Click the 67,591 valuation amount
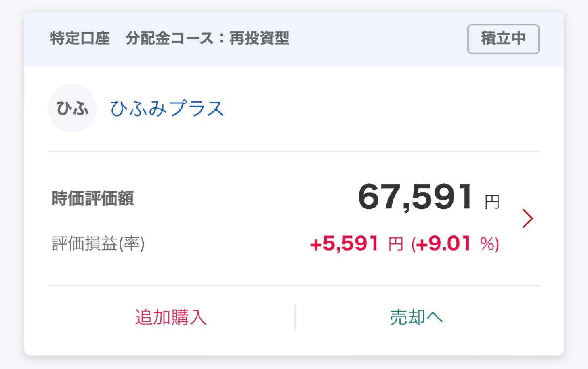Screen dimensions: 588x369 click(x=415, y=197)
